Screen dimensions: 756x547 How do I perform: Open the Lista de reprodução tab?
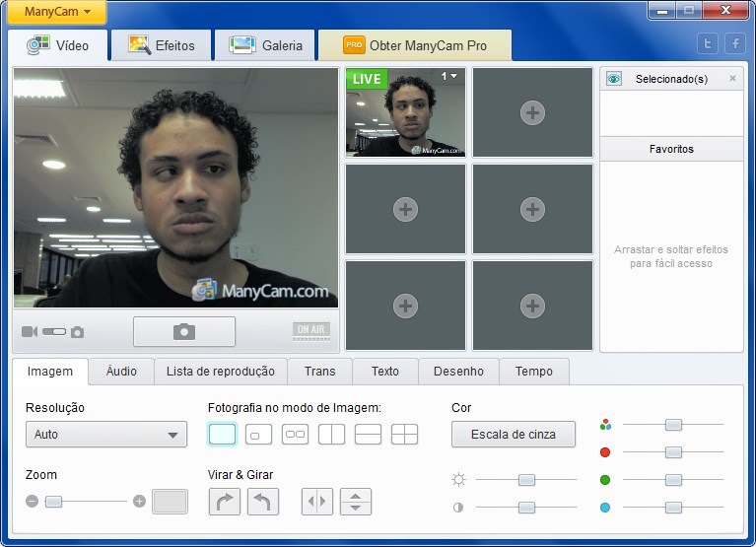coord(221,372)
